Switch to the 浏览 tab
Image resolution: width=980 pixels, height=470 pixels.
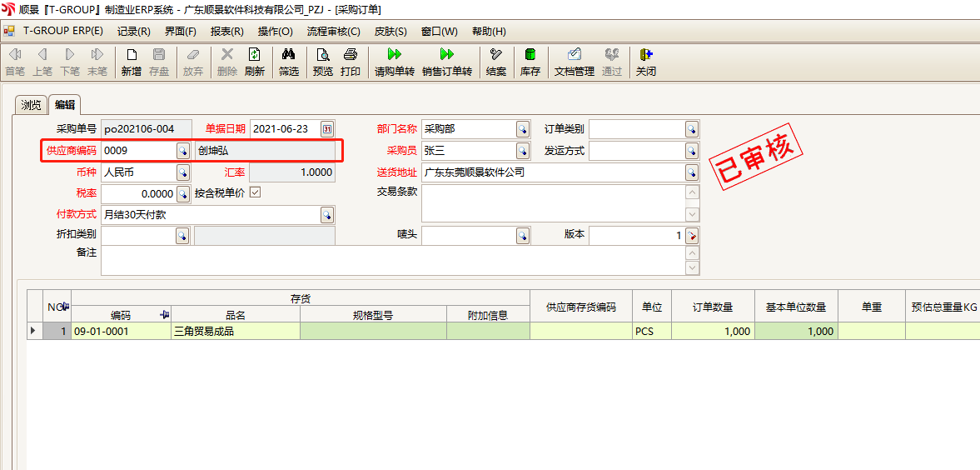click(32, 105)
